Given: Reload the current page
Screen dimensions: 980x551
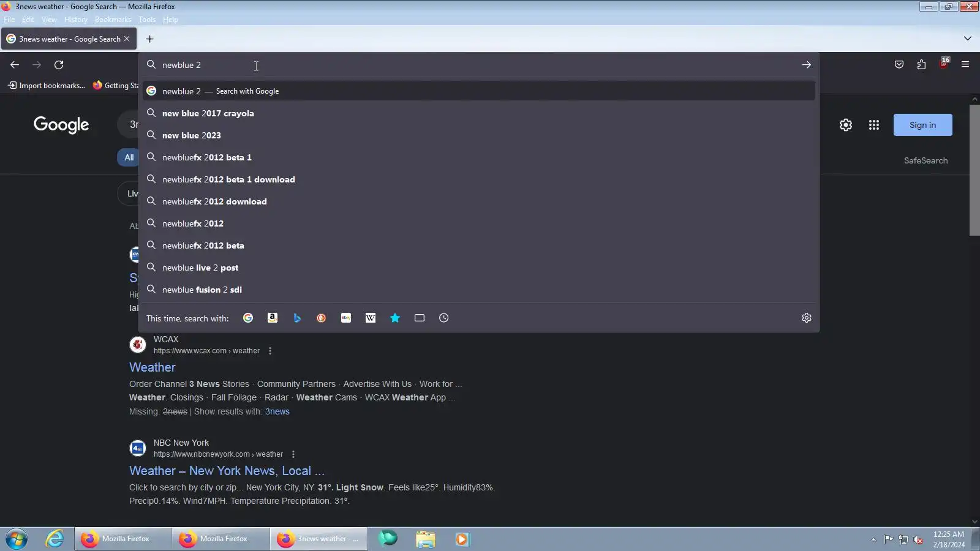Looking at the screenshot, I should [x=59, y=65].
